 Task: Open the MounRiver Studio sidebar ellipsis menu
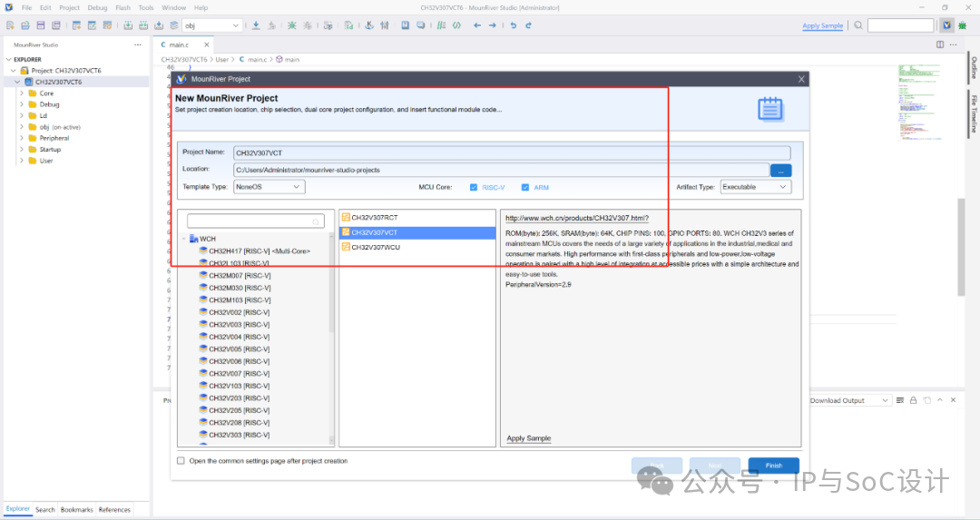[x=138, y=45]
